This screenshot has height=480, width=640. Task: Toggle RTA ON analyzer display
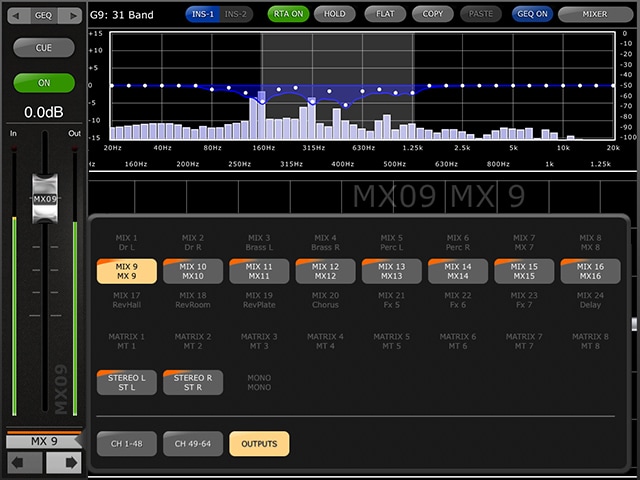288,15
